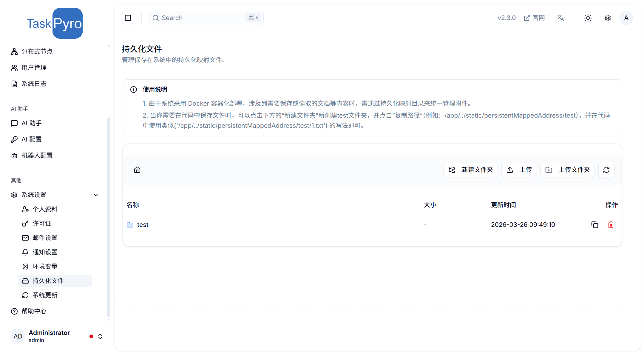Open the settings gear in the header
644x354 pixels.
(x=607, y=18)
